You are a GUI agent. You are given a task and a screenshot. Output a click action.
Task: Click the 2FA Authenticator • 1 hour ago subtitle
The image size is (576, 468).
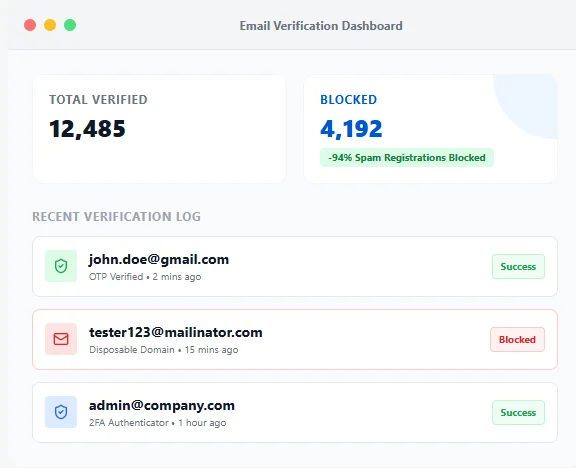[158, 423]
